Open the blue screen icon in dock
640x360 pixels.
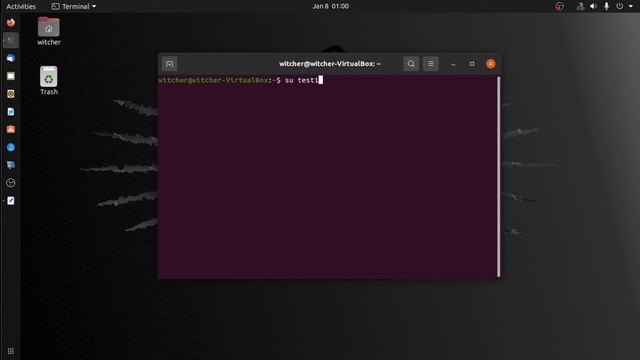click(11, 165)
